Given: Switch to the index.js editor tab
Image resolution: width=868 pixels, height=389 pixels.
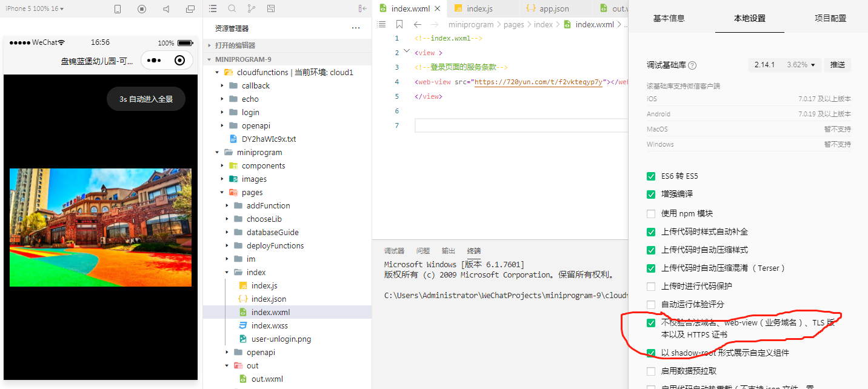Looking at the screenshot, I should 482,8.
